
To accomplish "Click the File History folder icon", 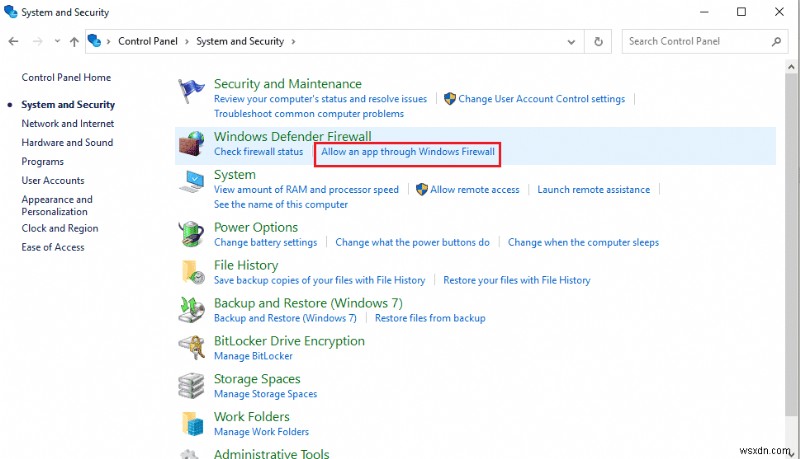I will [x=191, y=272].
